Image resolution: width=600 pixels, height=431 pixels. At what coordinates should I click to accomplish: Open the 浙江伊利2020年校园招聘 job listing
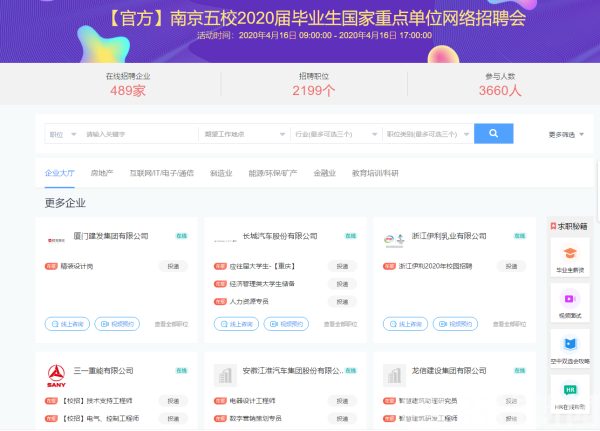[435, 266]
